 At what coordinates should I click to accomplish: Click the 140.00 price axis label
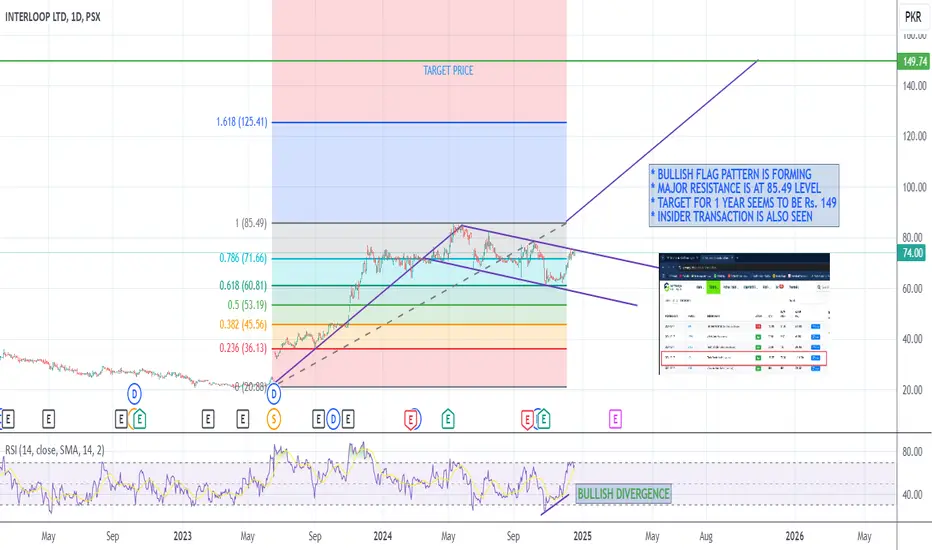click(x=914, y=86)
